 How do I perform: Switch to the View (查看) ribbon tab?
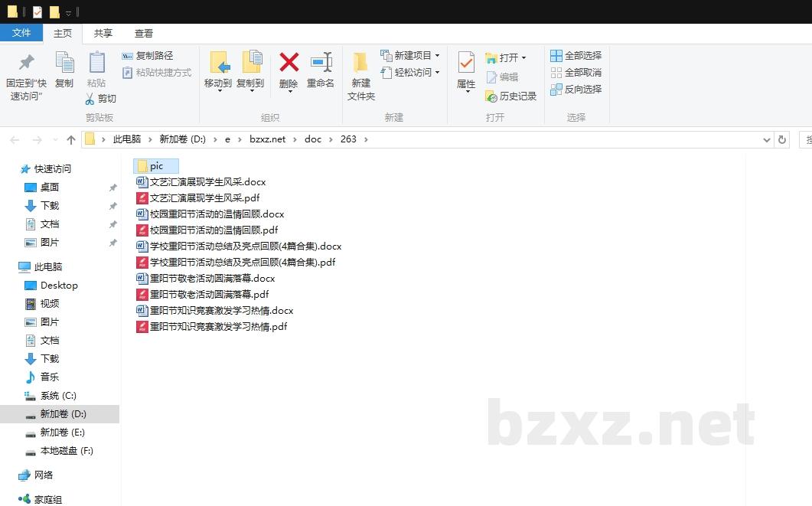144,34
